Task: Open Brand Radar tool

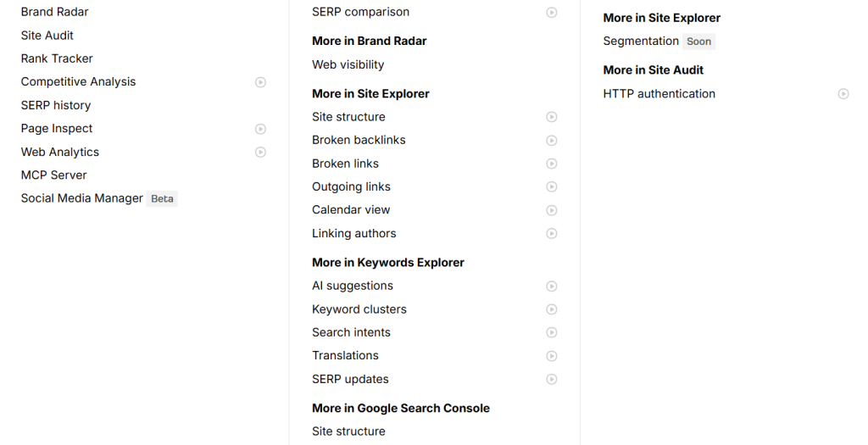Action: [x=54, y=12]
